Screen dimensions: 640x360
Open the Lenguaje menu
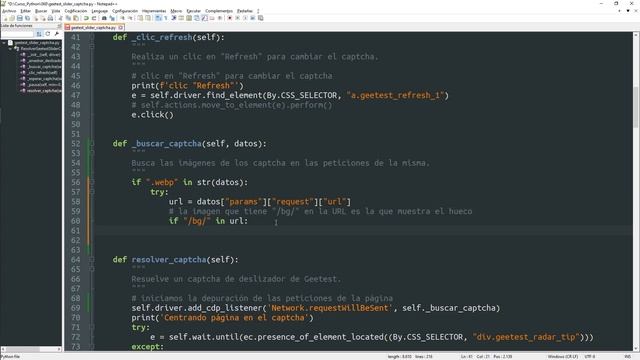[100, 11]
